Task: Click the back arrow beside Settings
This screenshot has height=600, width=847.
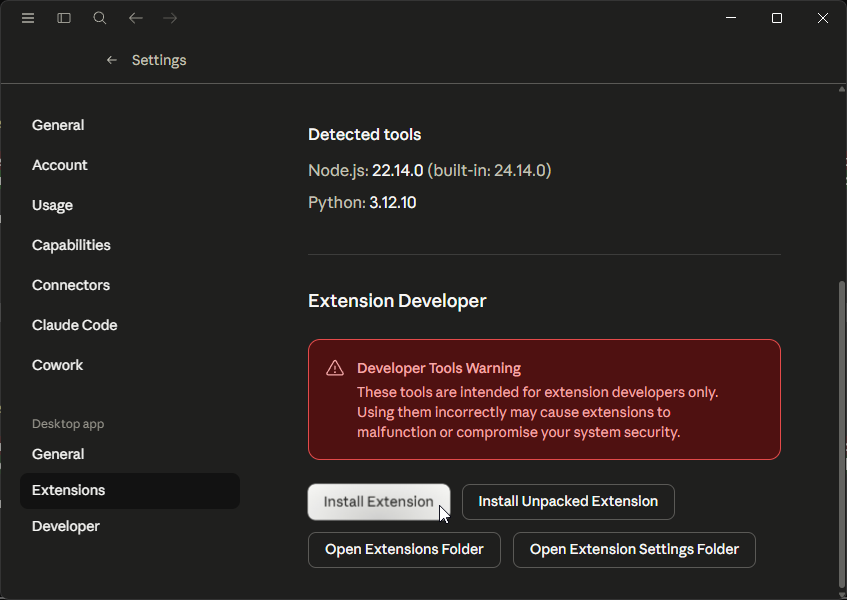Action: click(111, 60)
